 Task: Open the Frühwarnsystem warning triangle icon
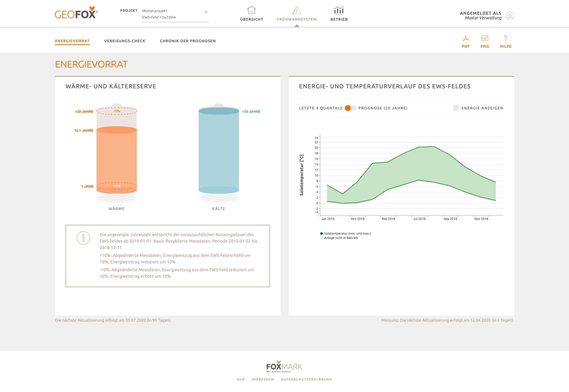[296, 10]
